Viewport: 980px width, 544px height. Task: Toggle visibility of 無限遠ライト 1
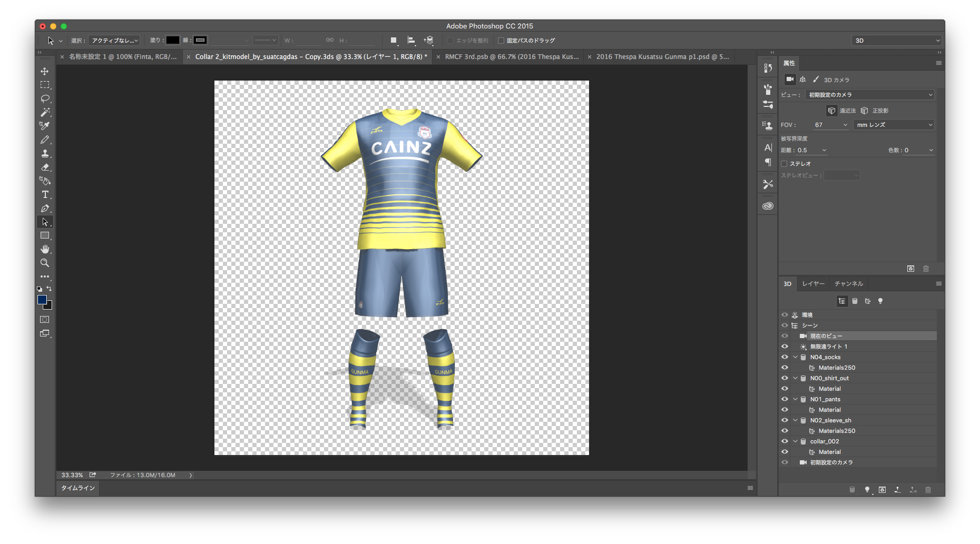pyautogui.click(x=785, y=347)
